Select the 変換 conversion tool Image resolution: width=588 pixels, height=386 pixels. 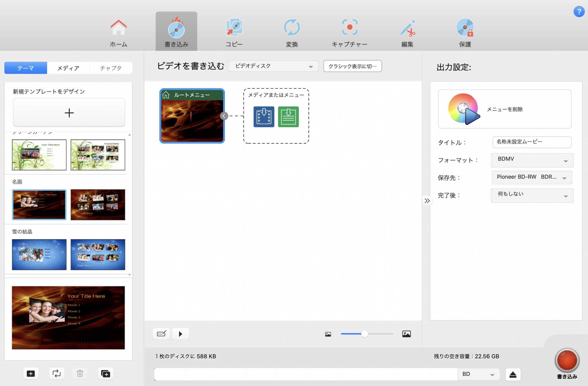coord(292,32)
